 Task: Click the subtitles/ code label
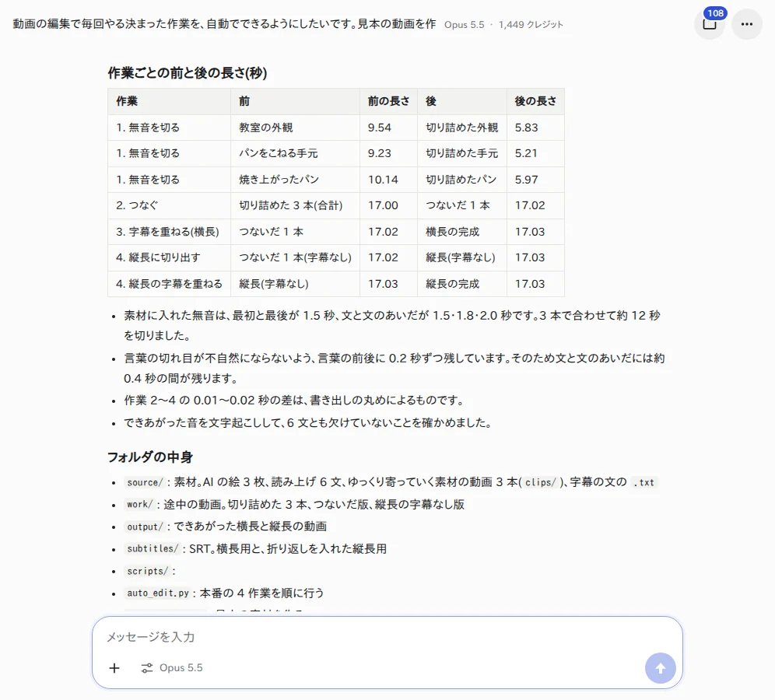tap(153, 549)
